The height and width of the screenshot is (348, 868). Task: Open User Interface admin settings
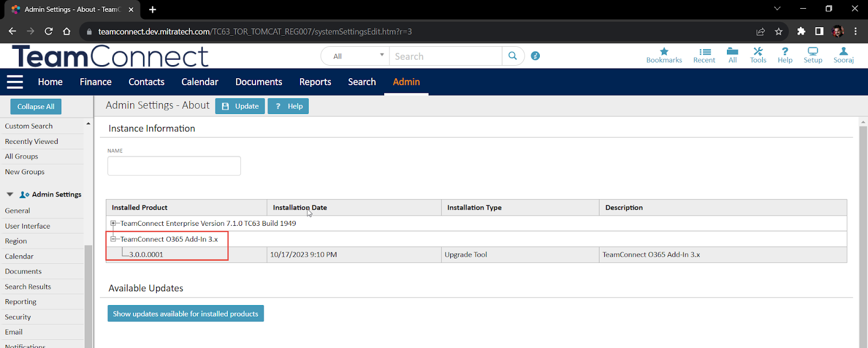(x=28, y=226)
